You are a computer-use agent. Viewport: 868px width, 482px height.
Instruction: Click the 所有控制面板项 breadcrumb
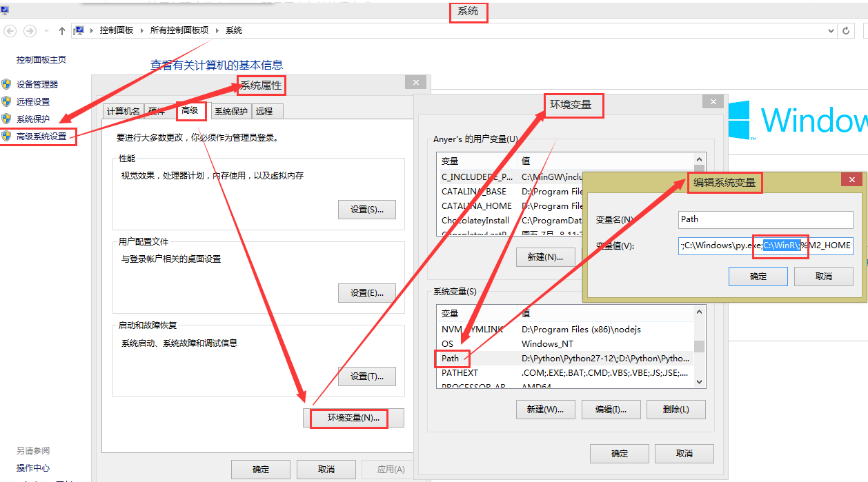tap(179, 30)
